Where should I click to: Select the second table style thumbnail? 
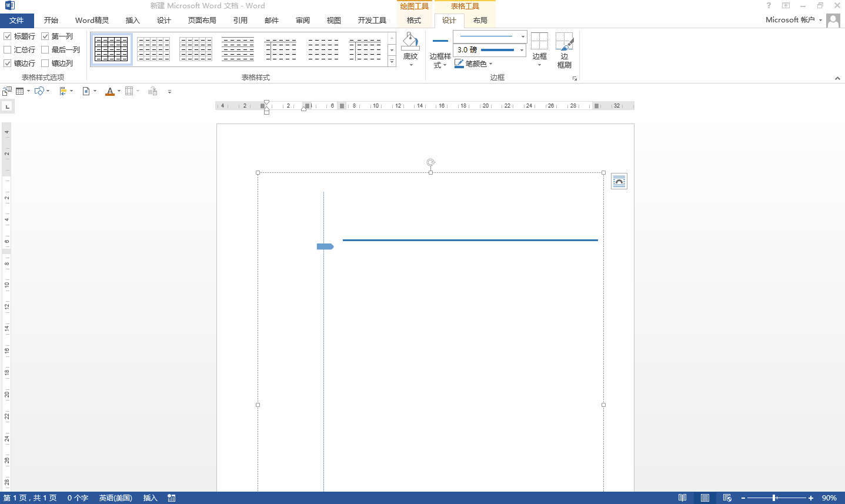click(153, 49)
